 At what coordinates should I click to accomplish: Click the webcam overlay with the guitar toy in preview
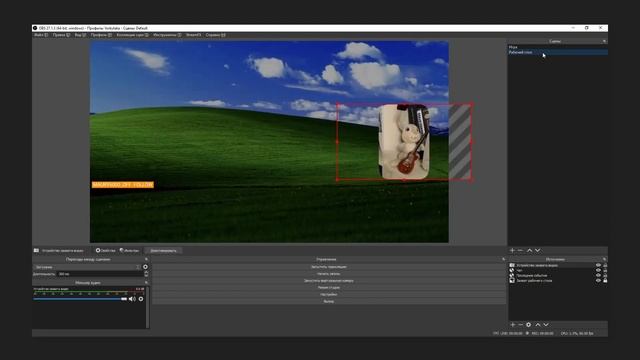coord(404,142)
